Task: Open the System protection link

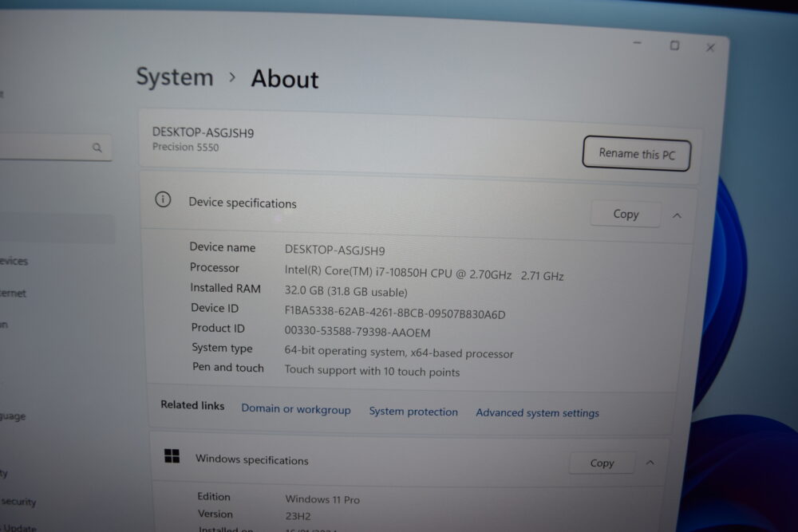Action: point(413,412)
